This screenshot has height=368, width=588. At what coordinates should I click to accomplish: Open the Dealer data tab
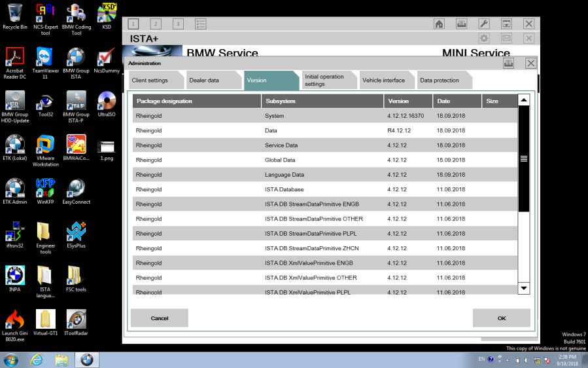[x=204, y=81]
